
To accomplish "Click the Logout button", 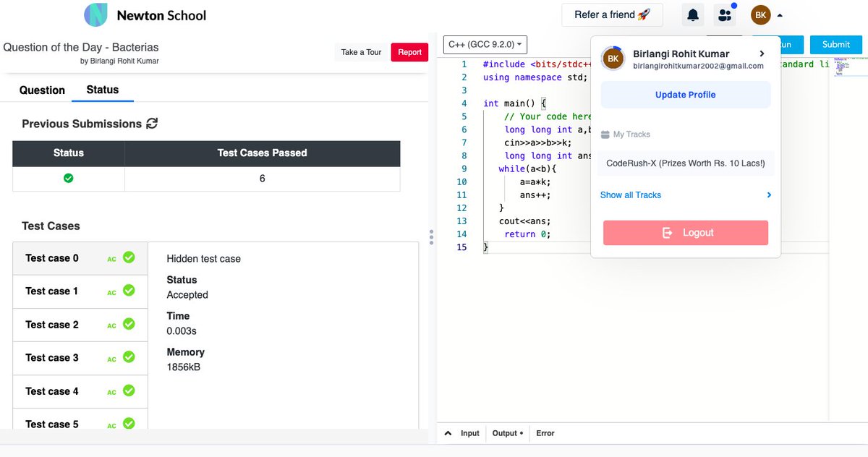I will click(x=686, y=233).
